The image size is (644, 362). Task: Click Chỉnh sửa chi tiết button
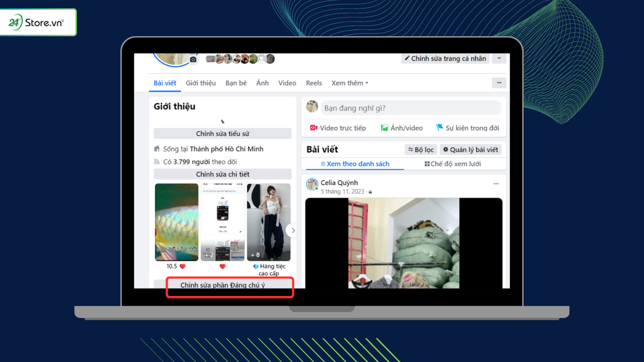[x=223, y=174]
